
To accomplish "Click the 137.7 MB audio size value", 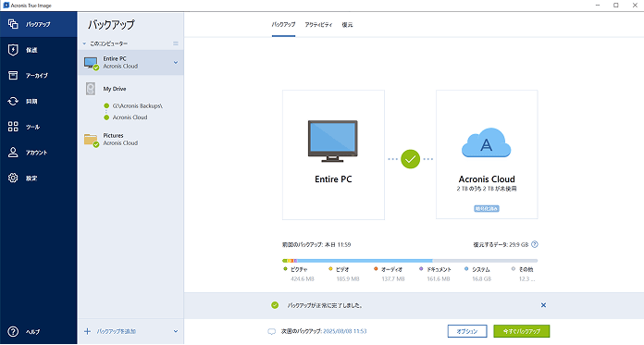I will [x=393, y=279].
